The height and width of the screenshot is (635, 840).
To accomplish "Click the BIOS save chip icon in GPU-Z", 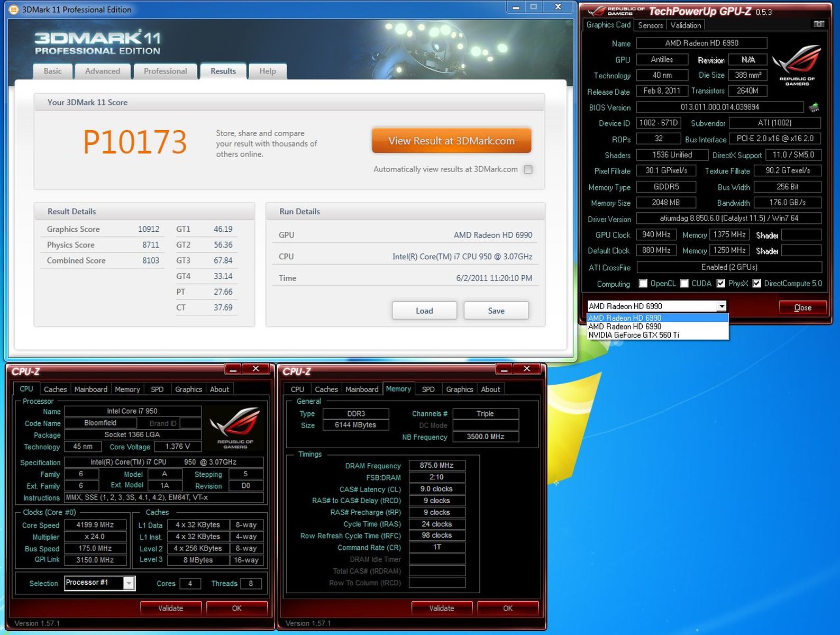I will tap(814, 107).
